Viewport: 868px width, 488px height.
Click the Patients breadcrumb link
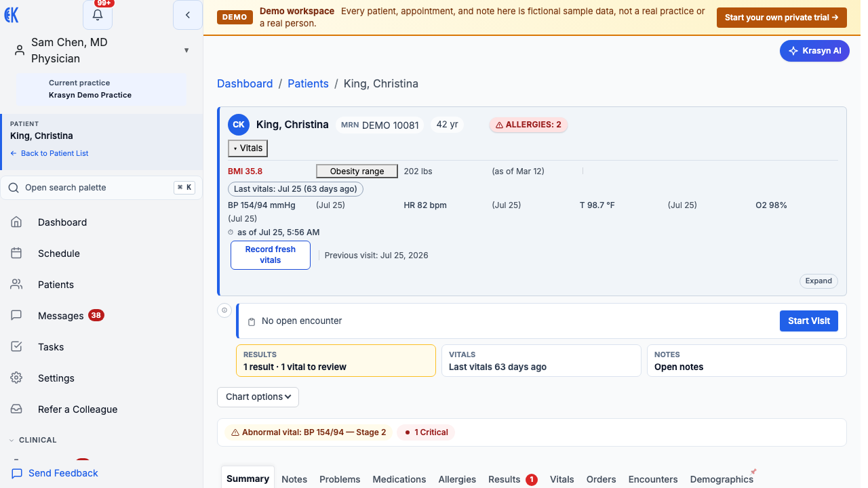click(308, 83)
